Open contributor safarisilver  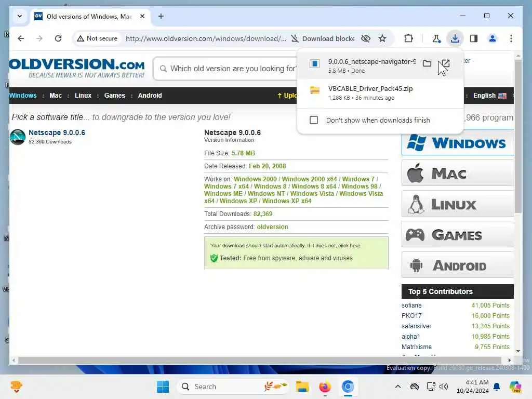click(416, 326)
